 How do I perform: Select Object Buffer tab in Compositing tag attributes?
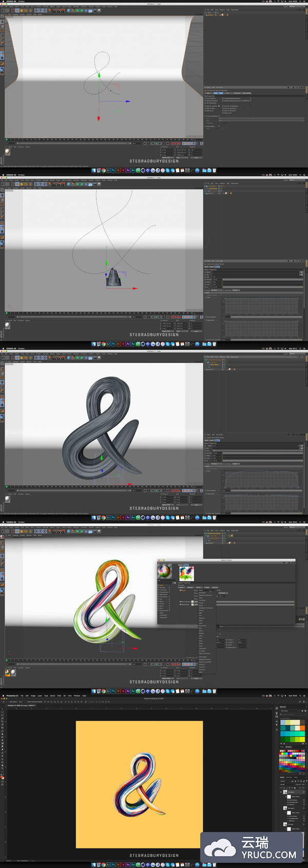click(246, 93)
